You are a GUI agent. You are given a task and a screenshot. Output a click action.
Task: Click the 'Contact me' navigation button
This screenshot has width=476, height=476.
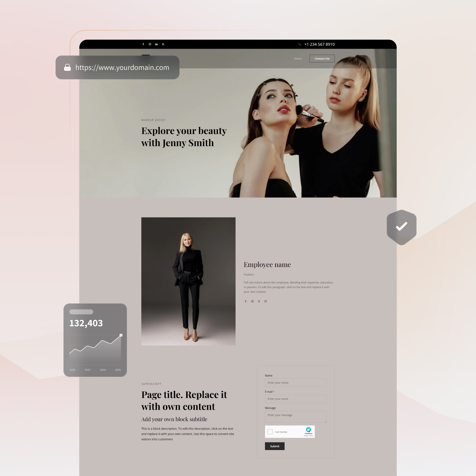(322, 59)
